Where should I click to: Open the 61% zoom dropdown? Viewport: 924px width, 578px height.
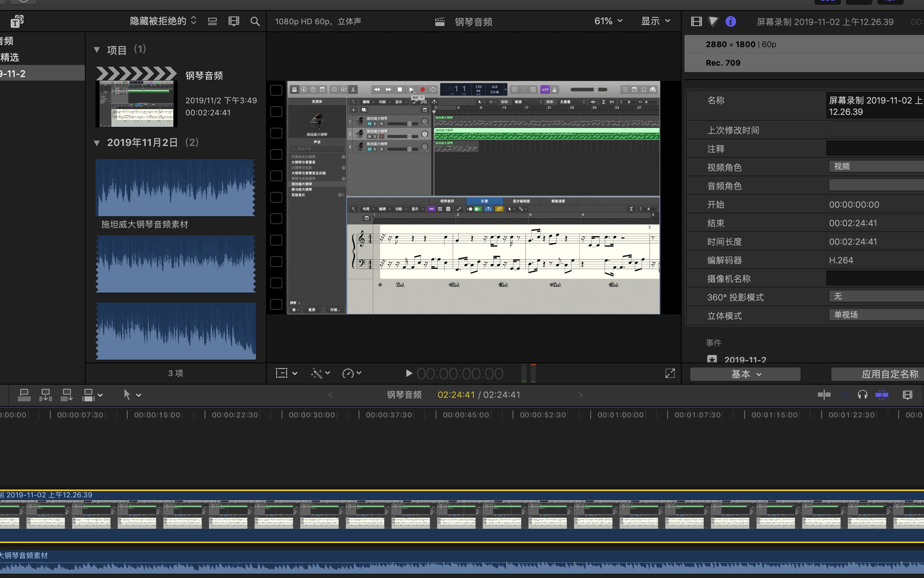pyautogui.click(x=608, y=21)
